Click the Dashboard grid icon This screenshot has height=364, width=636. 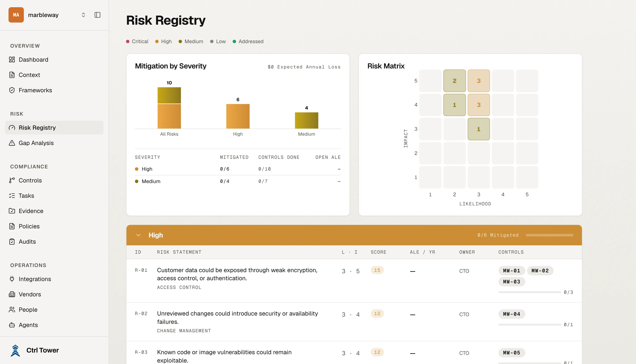point(12,60)
